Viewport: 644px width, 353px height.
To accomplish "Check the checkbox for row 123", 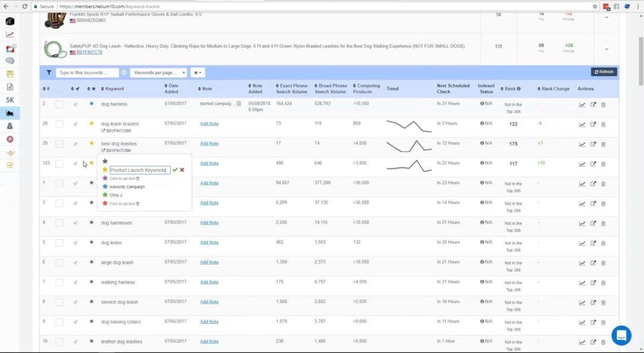I will 59,164.
